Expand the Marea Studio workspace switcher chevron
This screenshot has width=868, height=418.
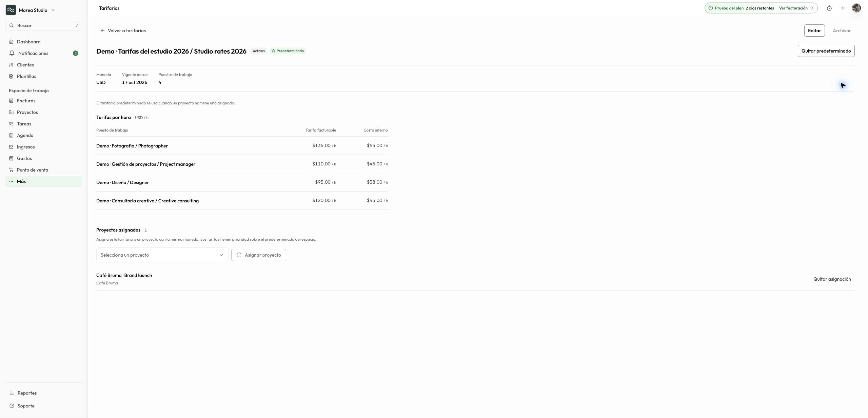point(53,10)
